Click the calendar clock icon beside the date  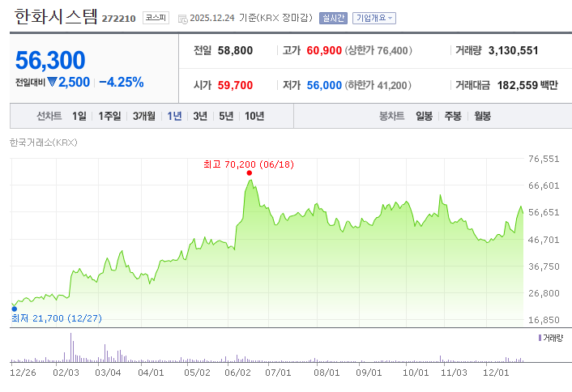pyautogui.click(x=183, y=19)
